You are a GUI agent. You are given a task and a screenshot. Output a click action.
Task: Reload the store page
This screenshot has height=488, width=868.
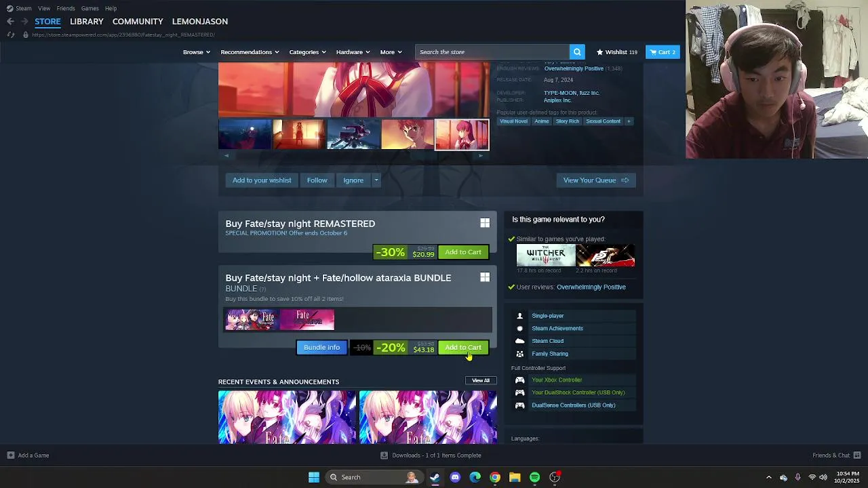pos(10,35)
